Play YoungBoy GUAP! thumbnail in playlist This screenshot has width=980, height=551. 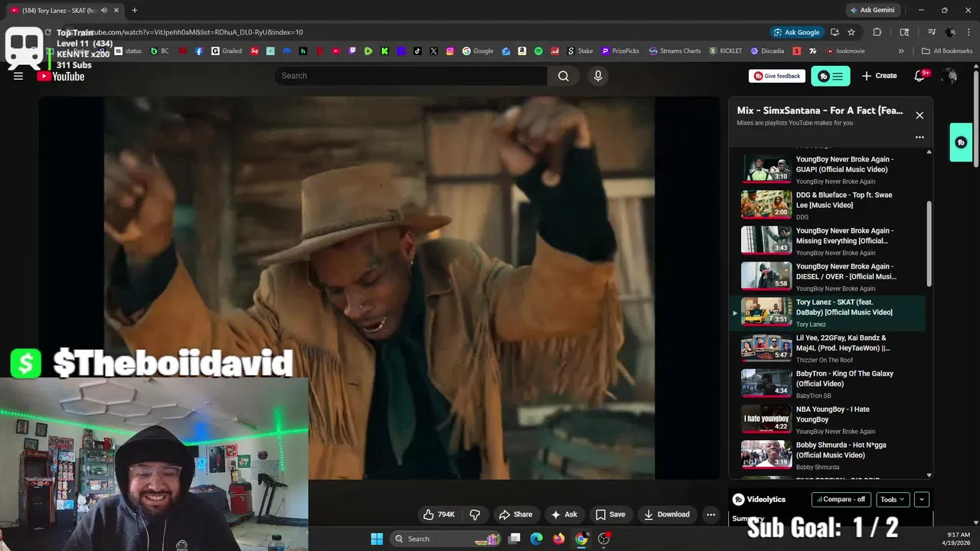click(x=766, y=169)
